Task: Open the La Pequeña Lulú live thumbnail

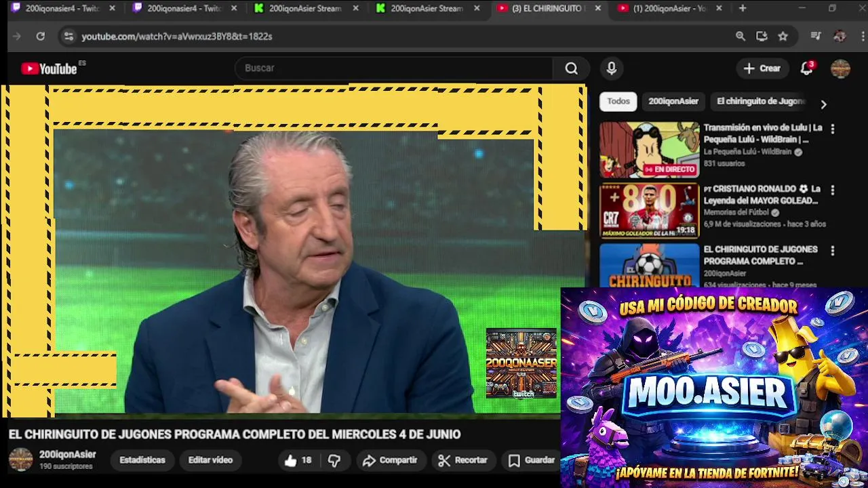Action: [649, 150]
